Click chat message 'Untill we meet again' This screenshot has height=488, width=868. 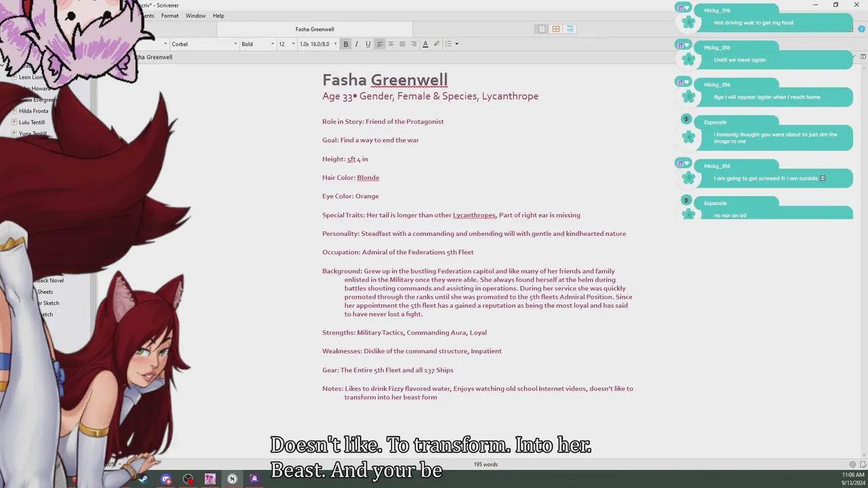click(x=739, y=60)
